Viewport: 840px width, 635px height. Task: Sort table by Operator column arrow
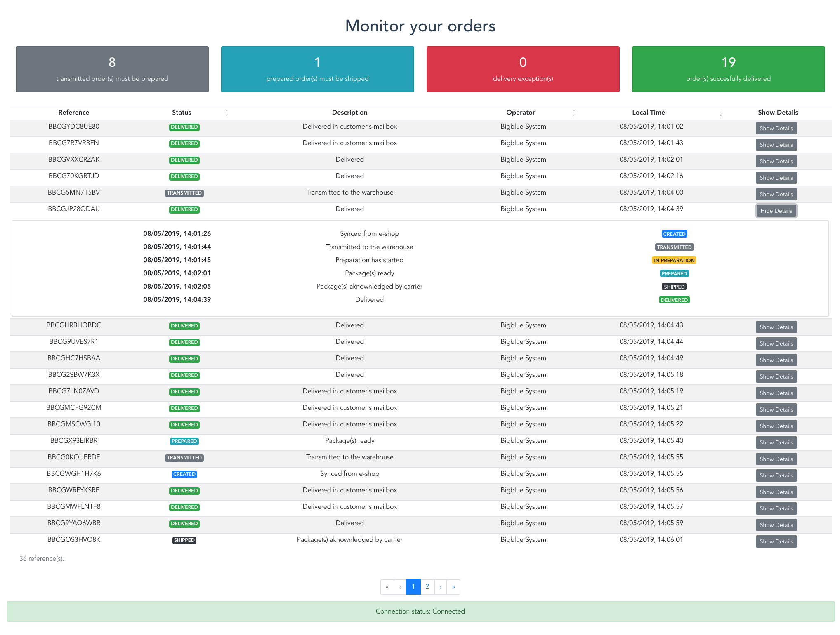[x=574, y=113]
